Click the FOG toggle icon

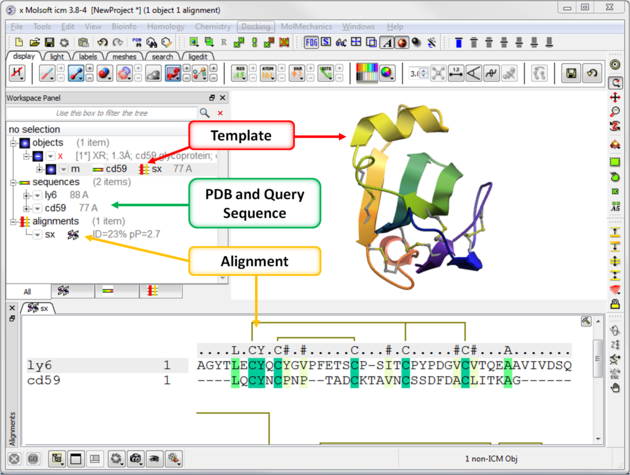pos(311,43)
